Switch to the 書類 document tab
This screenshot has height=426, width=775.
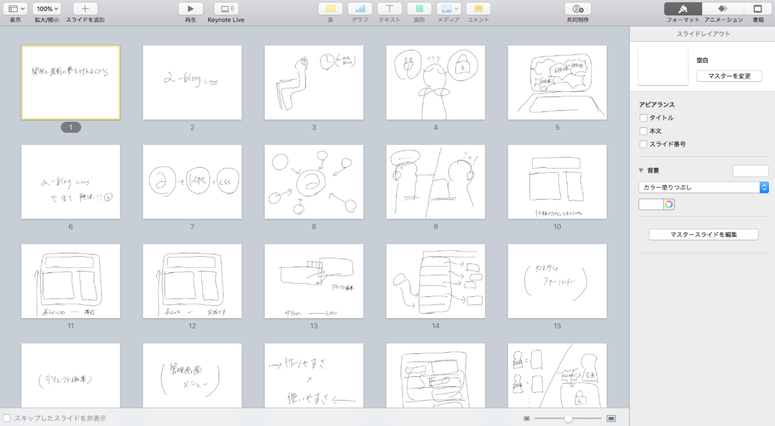758,10
